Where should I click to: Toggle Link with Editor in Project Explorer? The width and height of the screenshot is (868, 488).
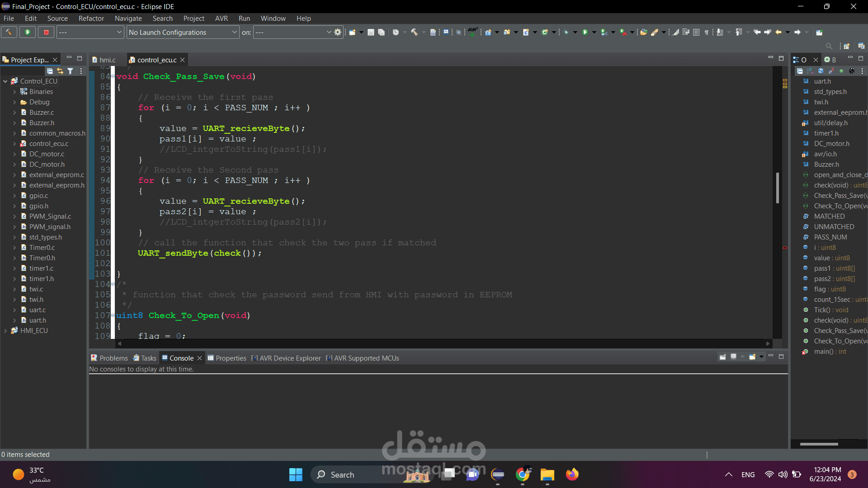[x=60, y=71]
